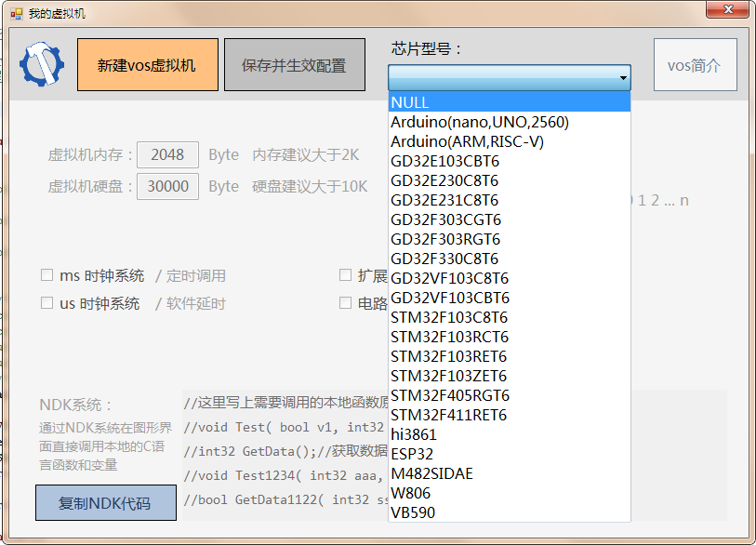Image resolution: width=756 pixels, height=545 pixels.
Task: Choose Arduino(ARM,RISC-V) option
Action: 510,141
